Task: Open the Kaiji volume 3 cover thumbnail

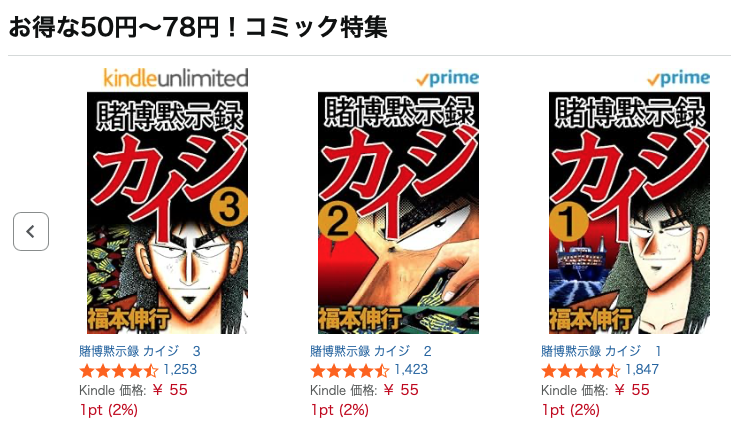Action: 167,213
